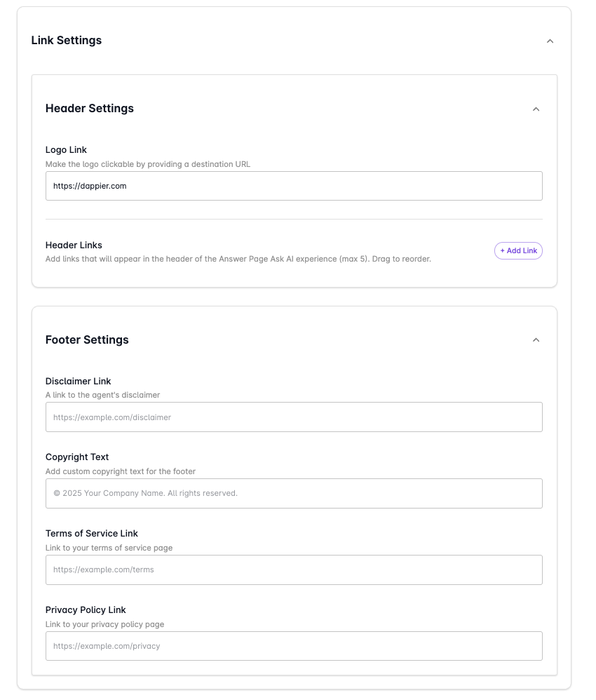Focus the Logo Link URL field
The height and width of the screenshot is (700, 596).
[x=294, y=186]
